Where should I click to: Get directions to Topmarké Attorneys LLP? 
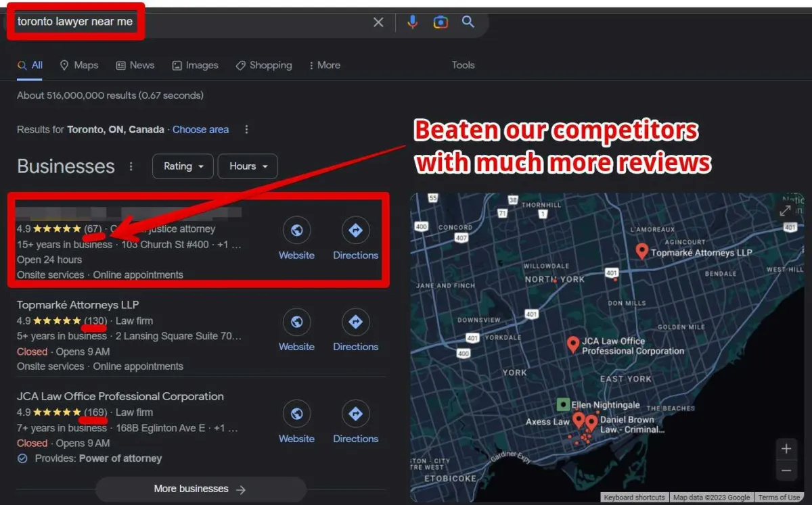click(355, 330)
